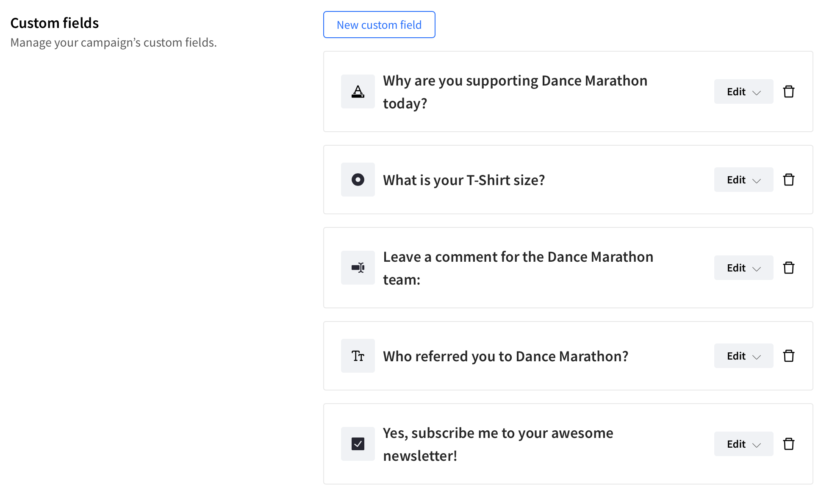Click 'Who referred you to Dance Marathon?' text
Screen dimensions: 832x504
coord(505,356)
